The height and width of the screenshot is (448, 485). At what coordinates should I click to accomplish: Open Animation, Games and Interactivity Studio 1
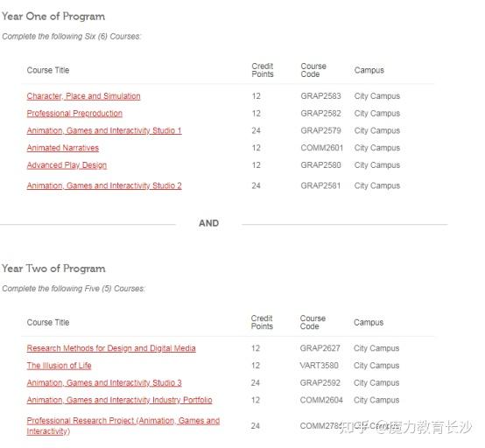tap(104, 130)
